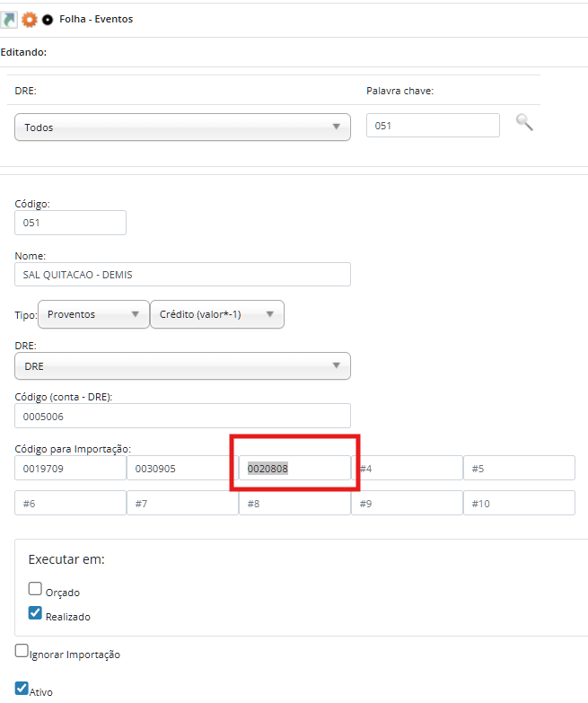Click the Código (conta - DRE) field
Viewport: 588px width, 703px height.
coord(182,417)
